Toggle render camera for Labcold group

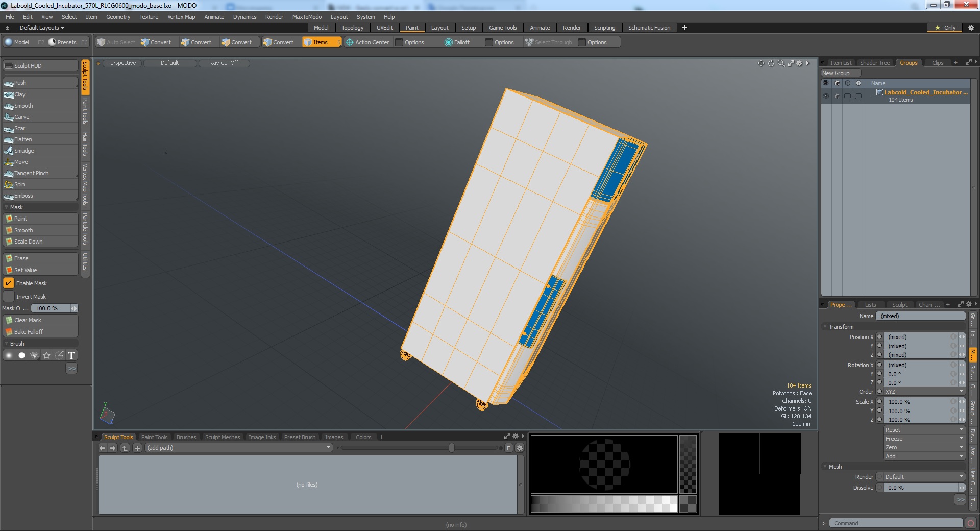coord(837,96)
